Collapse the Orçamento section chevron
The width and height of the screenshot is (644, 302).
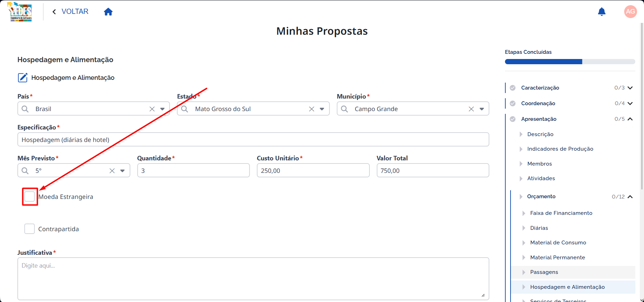(630, 196)
